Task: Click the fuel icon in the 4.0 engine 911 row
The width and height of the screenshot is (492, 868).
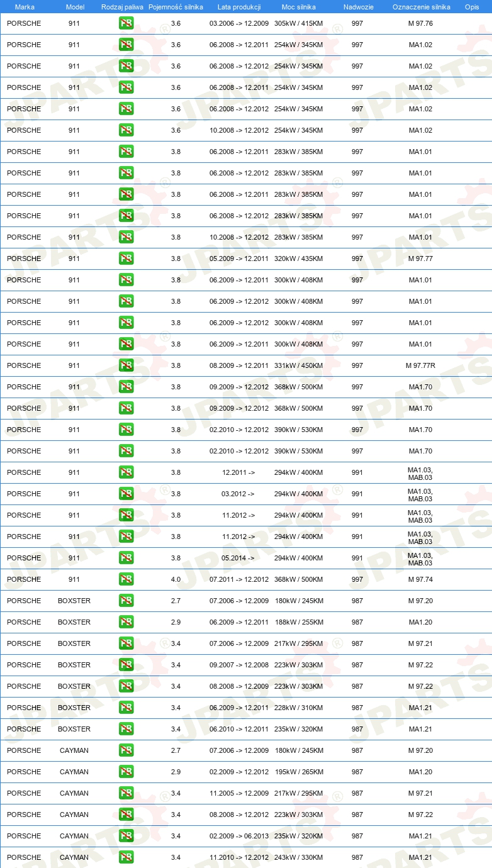Action: (x=126, y=579)
